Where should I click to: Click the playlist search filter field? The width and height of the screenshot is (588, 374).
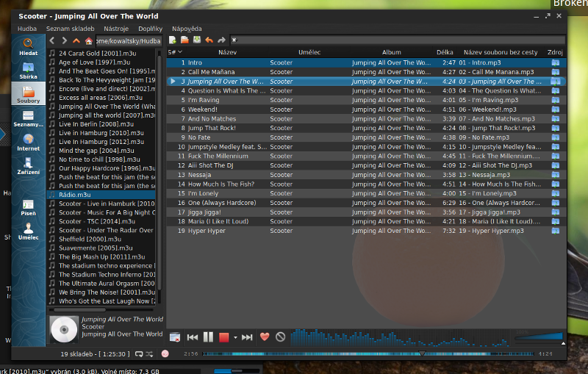[398, 40]
